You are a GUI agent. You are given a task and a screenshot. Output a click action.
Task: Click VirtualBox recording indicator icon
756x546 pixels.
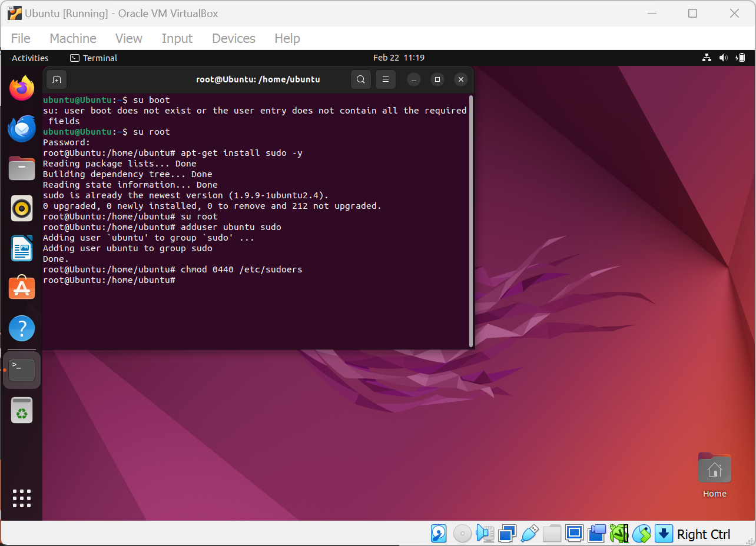[x=596, y=534]
